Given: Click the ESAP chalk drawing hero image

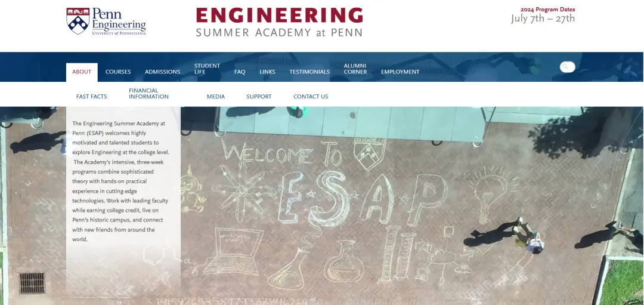Looking at the screenshot, I should (411, 205).
